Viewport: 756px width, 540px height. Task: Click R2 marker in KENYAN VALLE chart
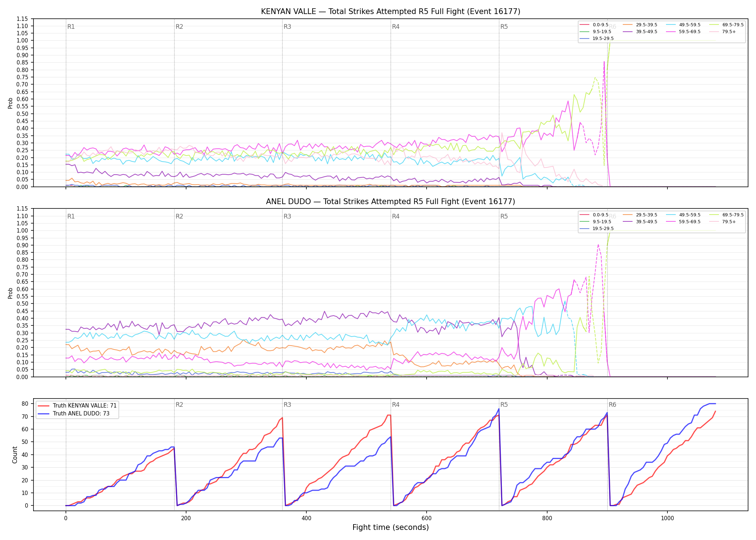179,27
